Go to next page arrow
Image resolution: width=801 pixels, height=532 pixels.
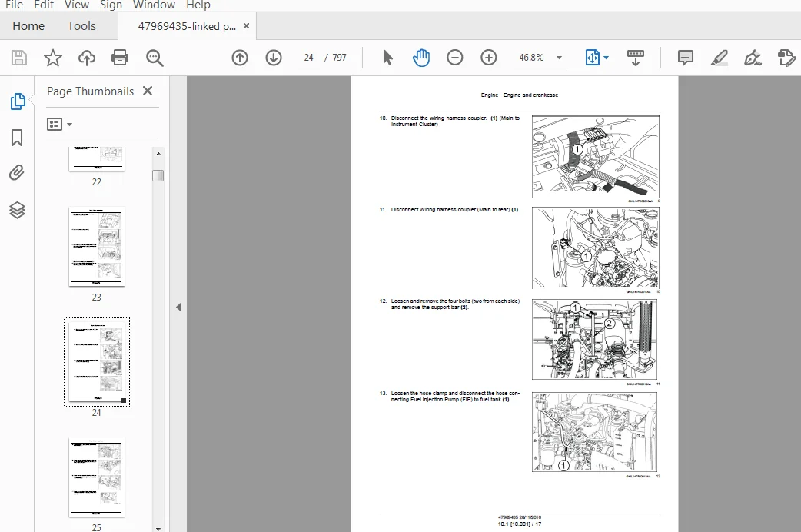[x=274, y=57]
